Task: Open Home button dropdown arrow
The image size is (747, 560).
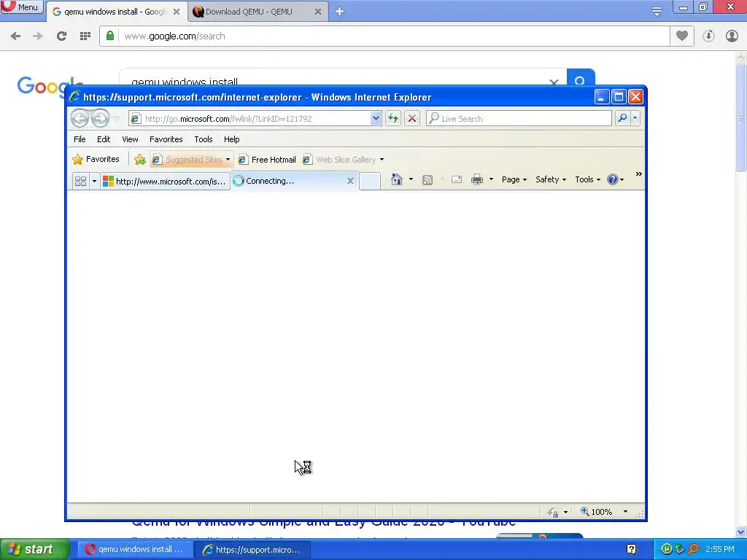Action: [411, 179]
